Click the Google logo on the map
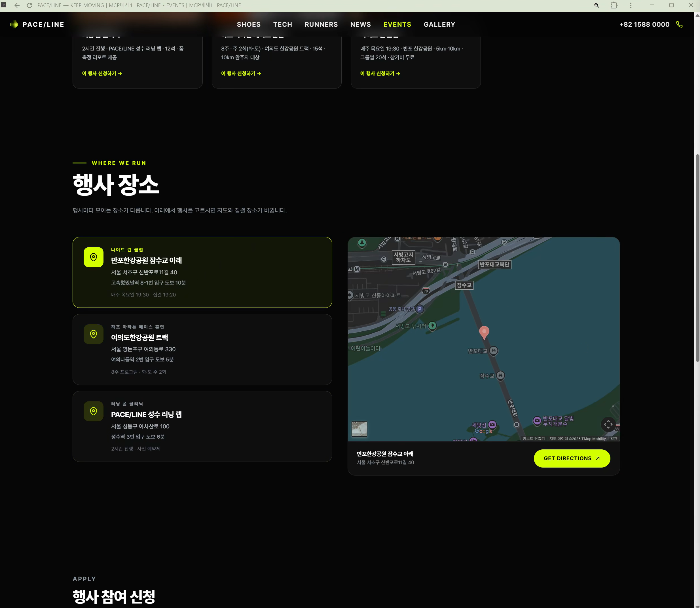 483,431
